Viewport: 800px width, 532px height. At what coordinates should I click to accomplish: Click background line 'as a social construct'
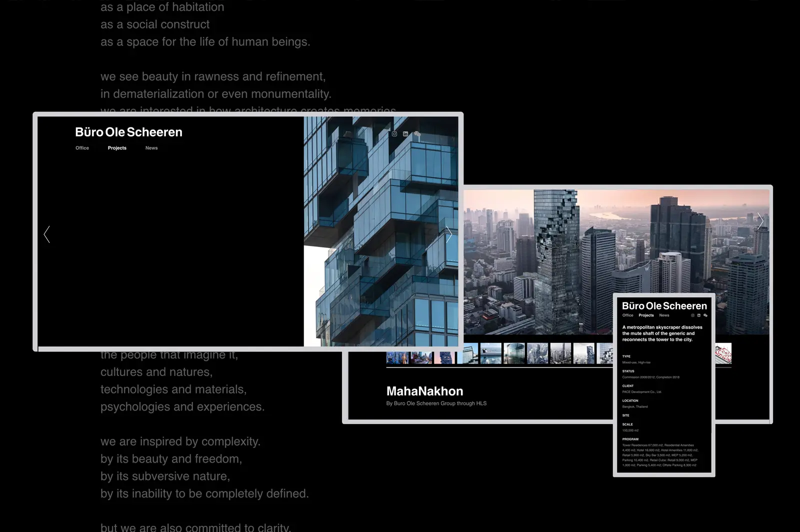pyautogui.click(x=155, y=24)
